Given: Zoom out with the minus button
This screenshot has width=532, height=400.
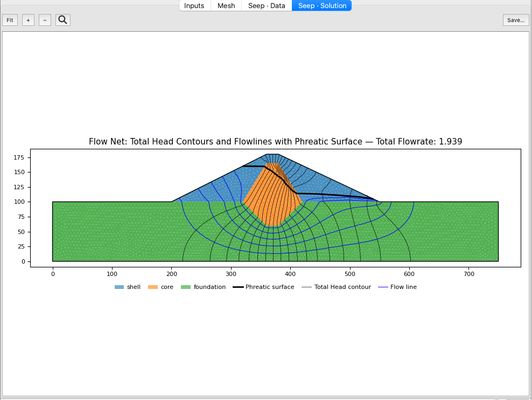Looking at the screenshot, I should click(45, 20).
